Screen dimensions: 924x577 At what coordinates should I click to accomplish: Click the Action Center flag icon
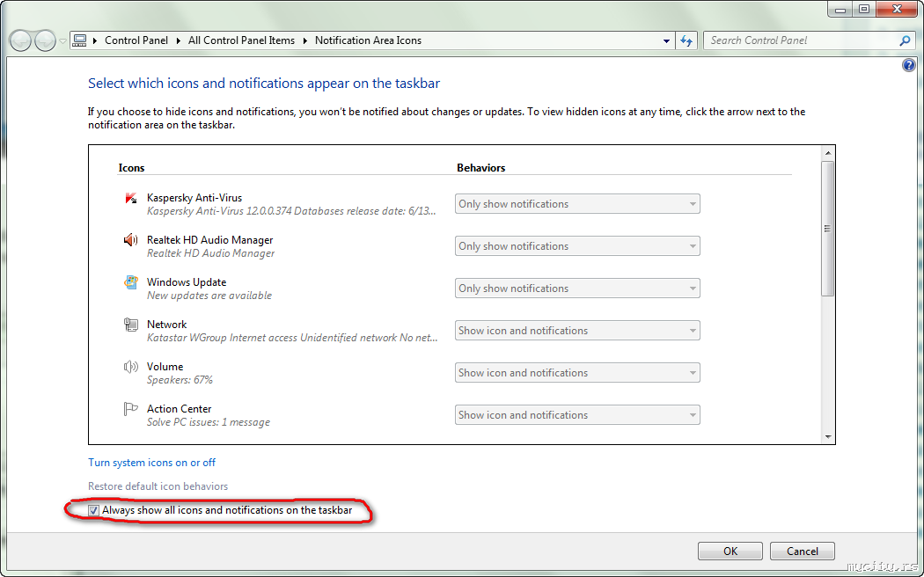131,409
